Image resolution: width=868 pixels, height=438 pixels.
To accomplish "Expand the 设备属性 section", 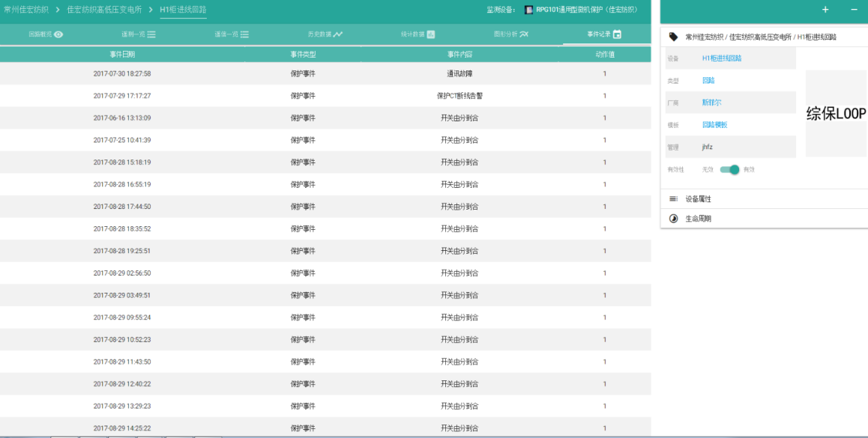I will (x=698, y=199).
